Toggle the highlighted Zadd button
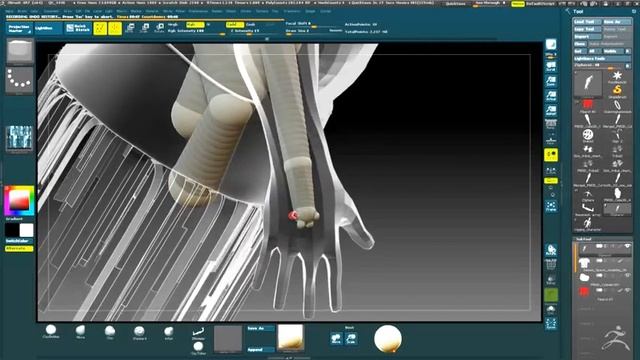Viewport: 640px width, 360px height. (234, 24)
